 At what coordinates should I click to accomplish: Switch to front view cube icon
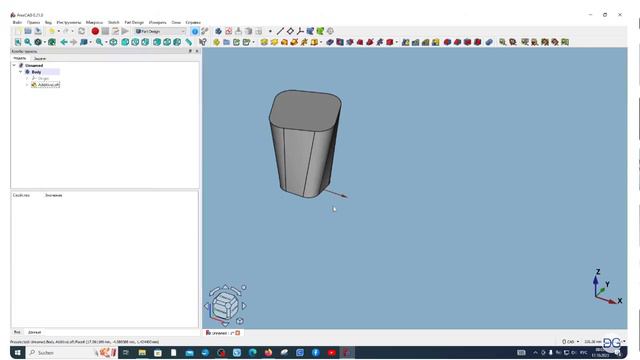point(125,42)
